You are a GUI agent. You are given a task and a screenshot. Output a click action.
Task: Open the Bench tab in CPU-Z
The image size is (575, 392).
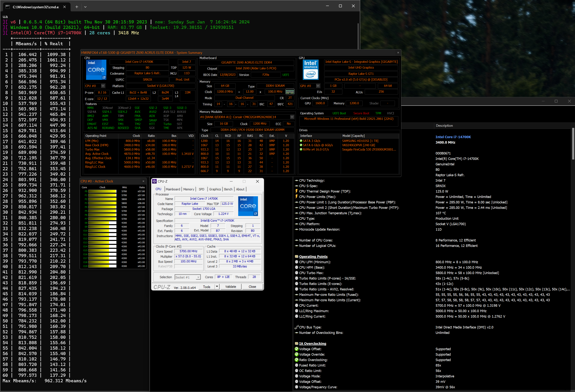click(x=228, y=189)
